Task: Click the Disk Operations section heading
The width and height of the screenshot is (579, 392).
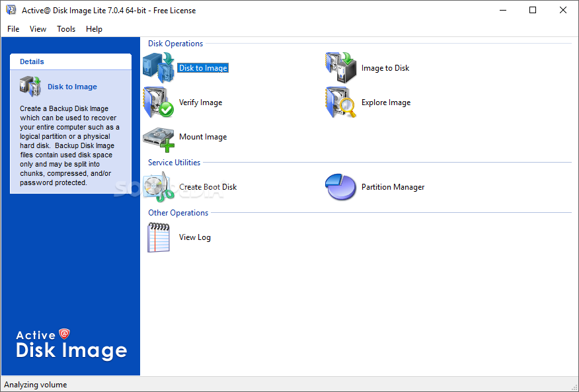Action: [175, 44]
